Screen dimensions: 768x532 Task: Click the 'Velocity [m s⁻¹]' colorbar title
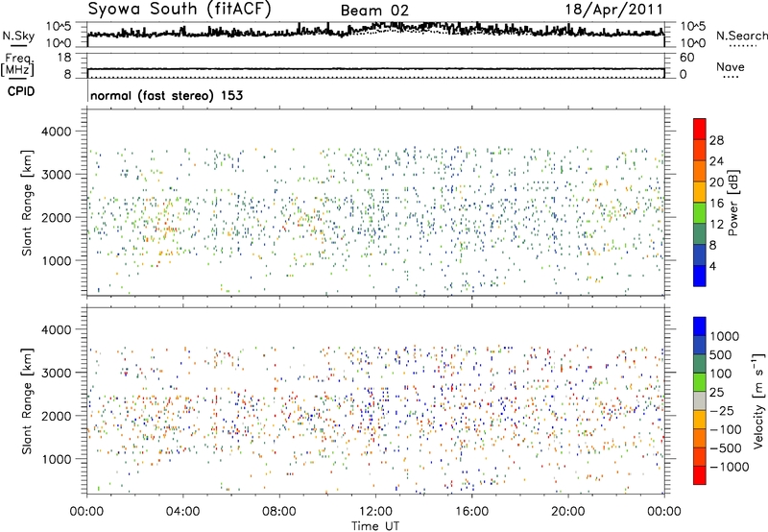(x=758, y=400)
